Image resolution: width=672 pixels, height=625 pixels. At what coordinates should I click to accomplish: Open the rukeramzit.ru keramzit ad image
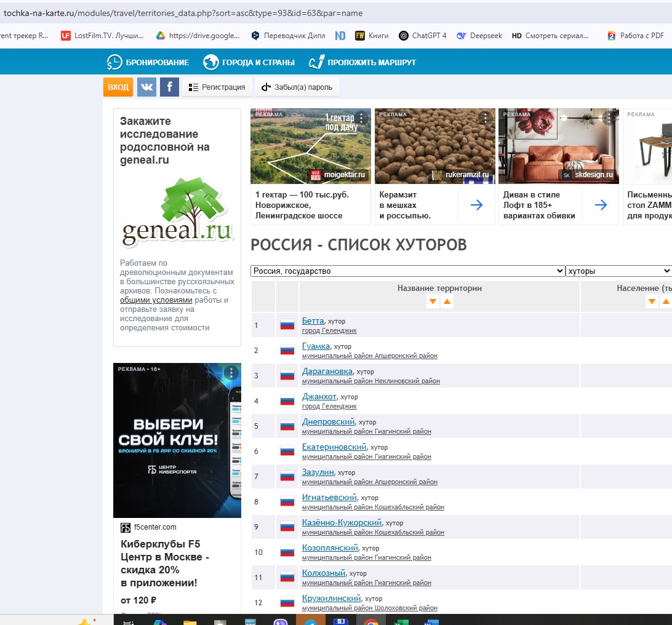[435, 146]
